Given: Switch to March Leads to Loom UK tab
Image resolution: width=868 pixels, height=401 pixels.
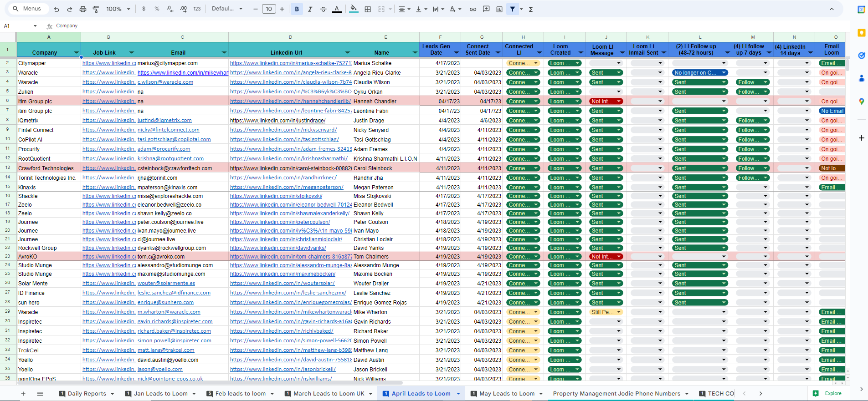Looking at the screenshot, I should (x=329, y=394).
